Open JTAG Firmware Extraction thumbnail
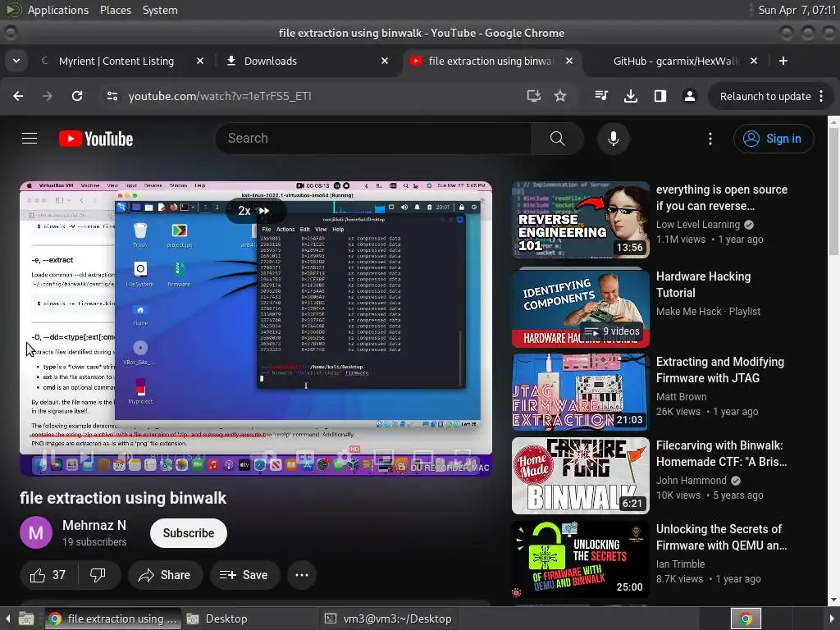This screenshot has width=840, height=630. 581,392
